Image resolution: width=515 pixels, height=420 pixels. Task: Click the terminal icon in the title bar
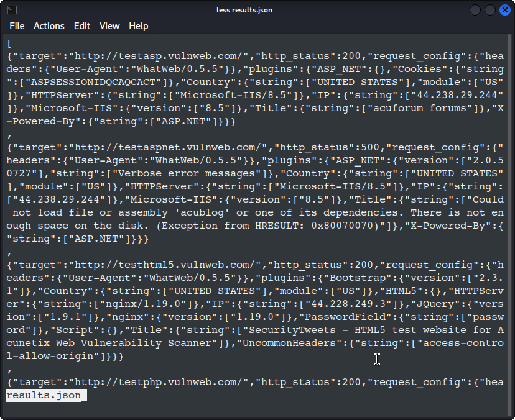[11, 10]
